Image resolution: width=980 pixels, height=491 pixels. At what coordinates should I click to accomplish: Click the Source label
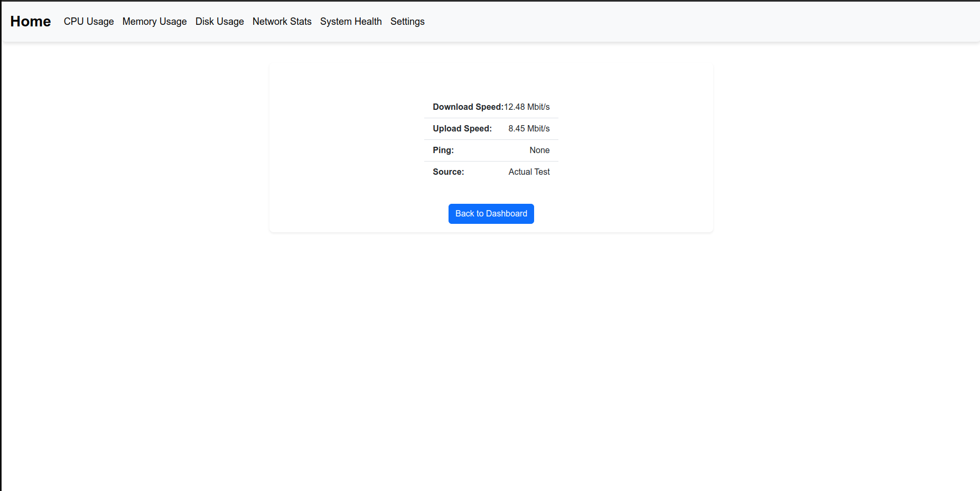[449, 172]
